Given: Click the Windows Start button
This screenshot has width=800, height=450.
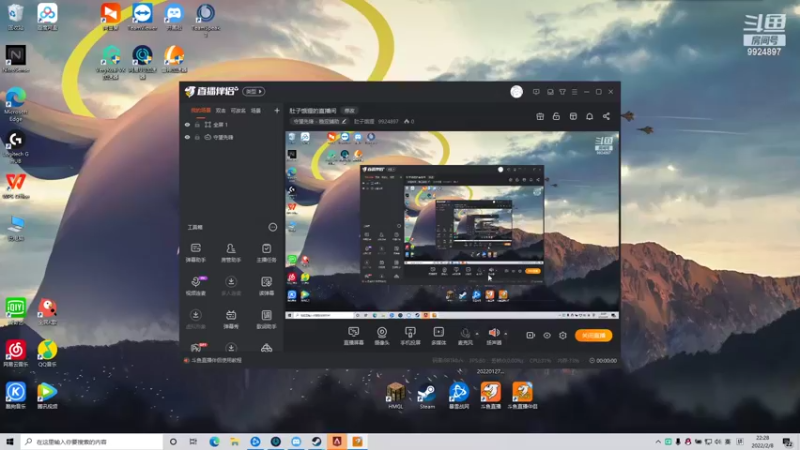Looking at the screenshot, I should [10, 441].
